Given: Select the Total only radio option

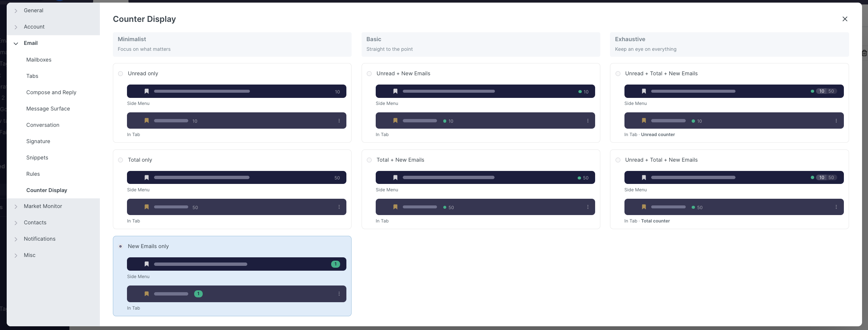Looking at the screenshot, I should [121, 160].
